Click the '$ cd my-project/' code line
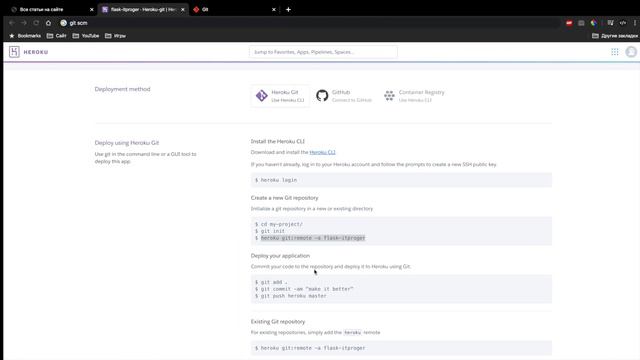 [279, 224]
